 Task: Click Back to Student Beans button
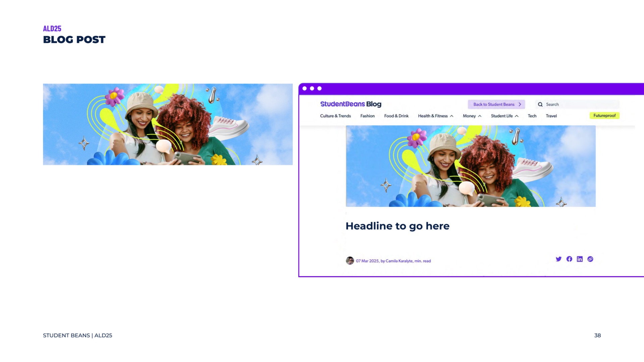point(494,105)
